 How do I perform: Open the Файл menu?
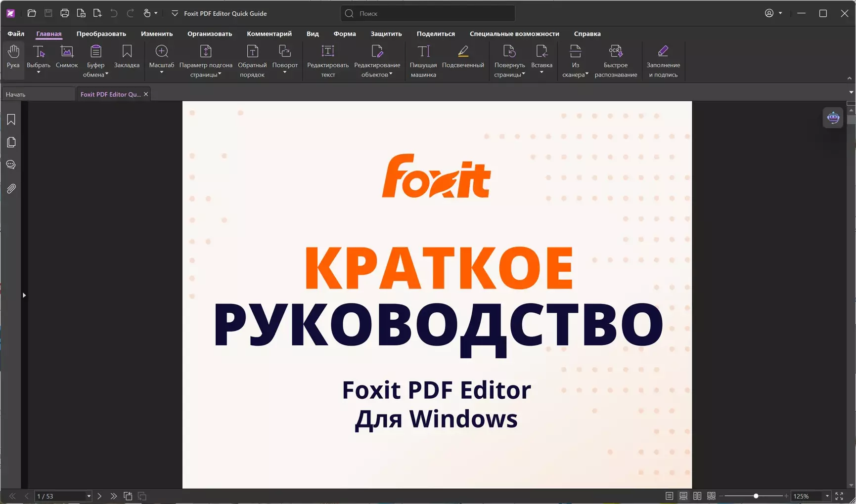click(x=16, y=34)
